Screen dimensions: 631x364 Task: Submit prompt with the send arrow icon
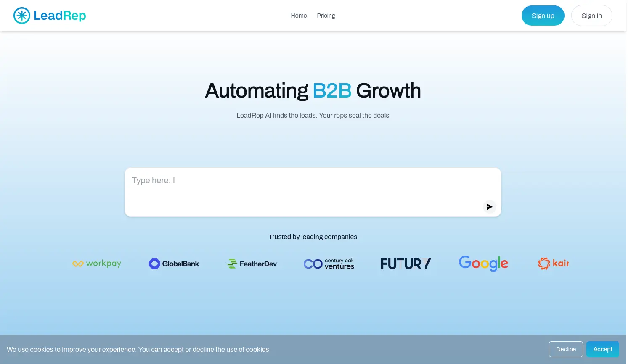point(489,207)
